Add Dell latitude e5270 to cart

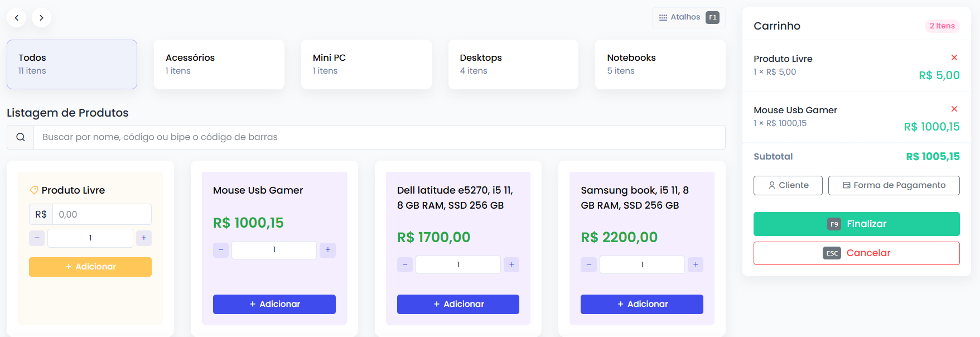pyautogui.click(x=458, y=304)
